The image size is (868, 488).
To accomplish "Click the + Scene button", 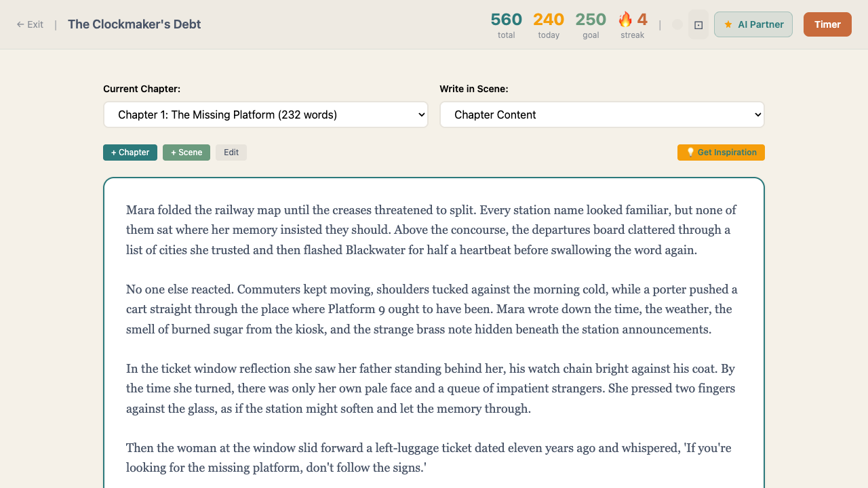I will 186,152.
